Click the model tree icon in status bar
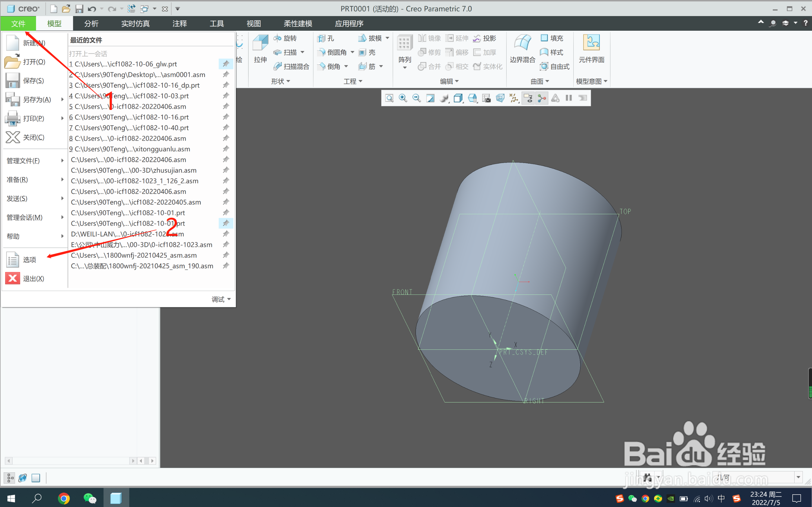Screen dimensions: 812x507 (10, 477)
